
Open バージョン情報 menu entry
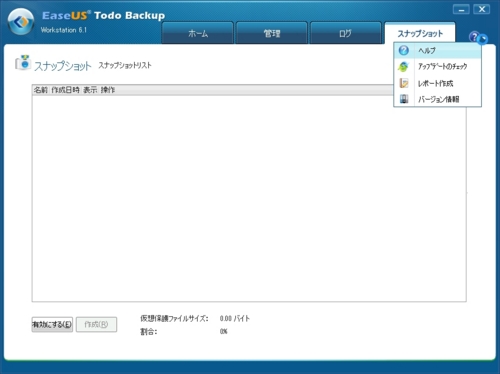tap(438, 99)
